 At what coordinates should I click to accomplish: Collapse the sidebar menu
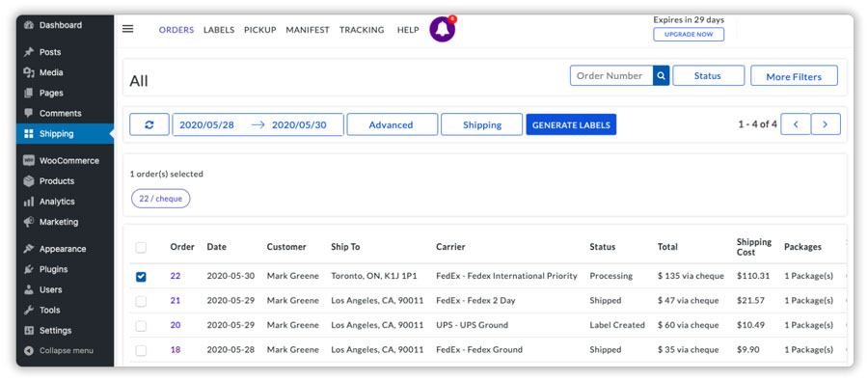(x=65, y=350)
